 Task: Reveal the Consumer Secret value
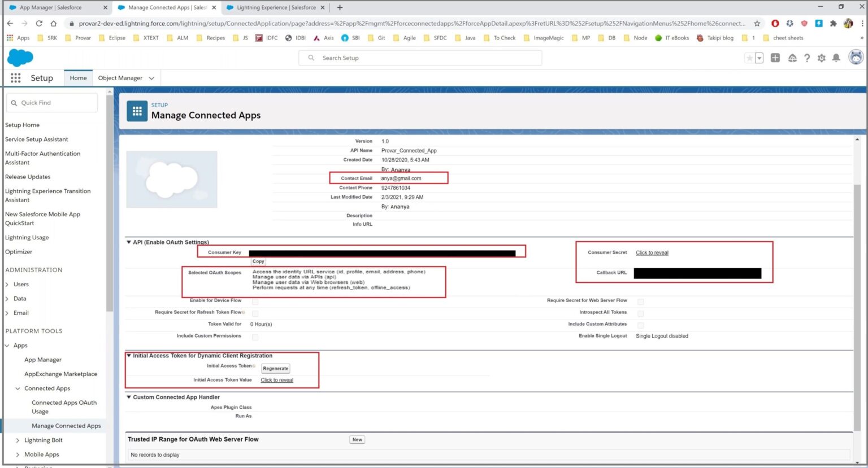point(651,252)
